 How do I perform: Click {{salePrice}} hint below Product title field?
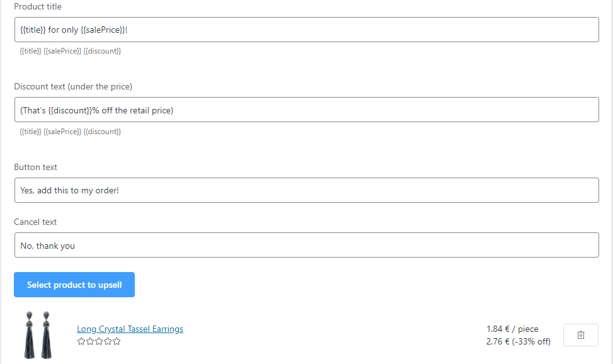(62, 51)
